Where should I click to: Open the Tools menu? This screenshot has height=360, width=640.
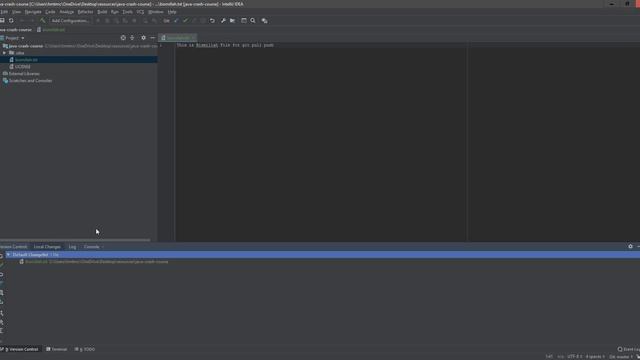[x=128, y=12]
